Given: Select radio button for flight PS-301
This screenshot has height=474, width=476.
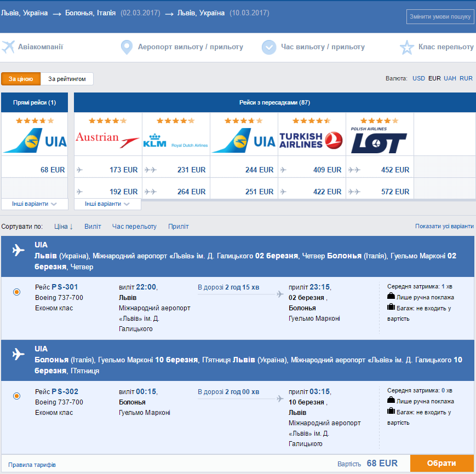Looking at the screenshot, I should click(16, 292).
